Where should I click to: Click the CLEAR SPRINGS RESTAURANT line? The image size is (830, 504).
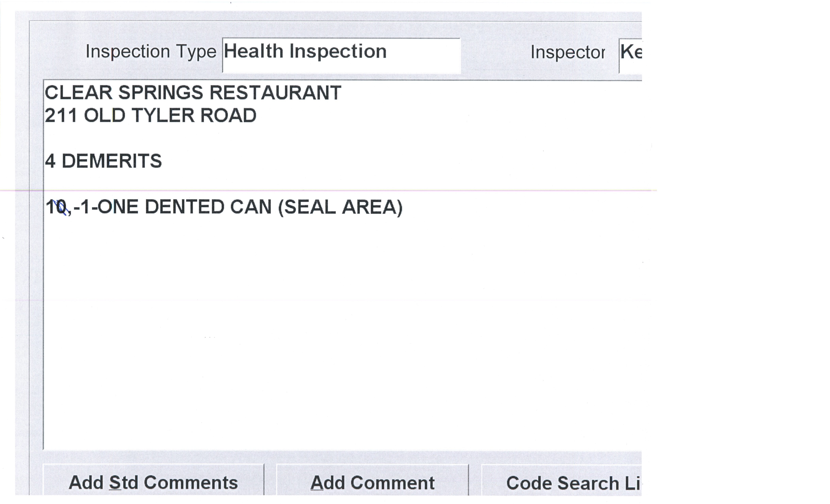(x=193, y=93)
